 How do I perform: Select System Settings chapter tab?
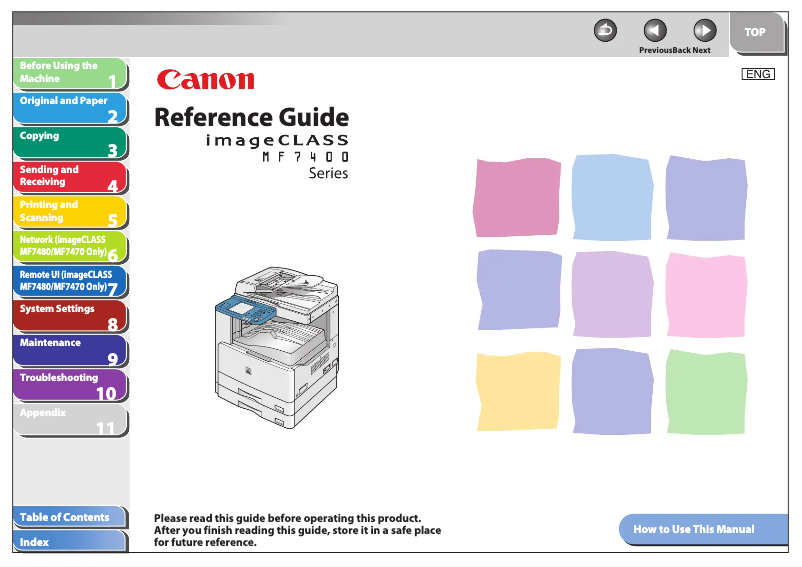[69, 316]
